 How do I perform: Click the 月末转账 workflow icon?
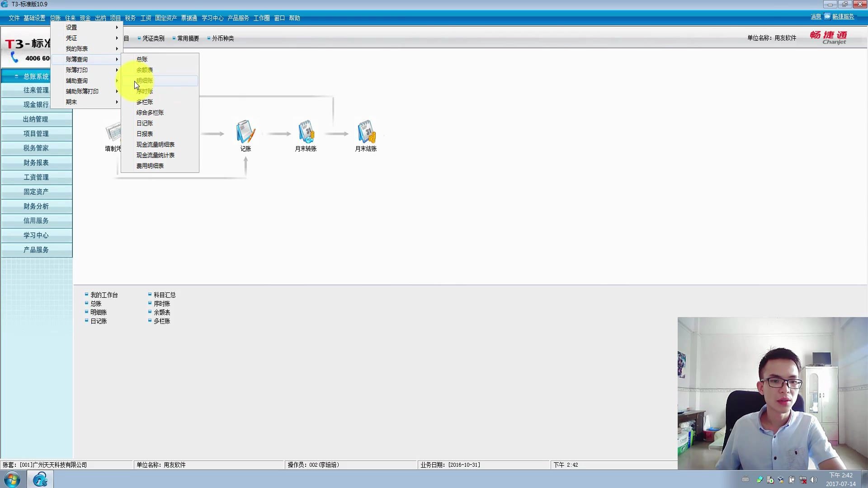(306, 132)
